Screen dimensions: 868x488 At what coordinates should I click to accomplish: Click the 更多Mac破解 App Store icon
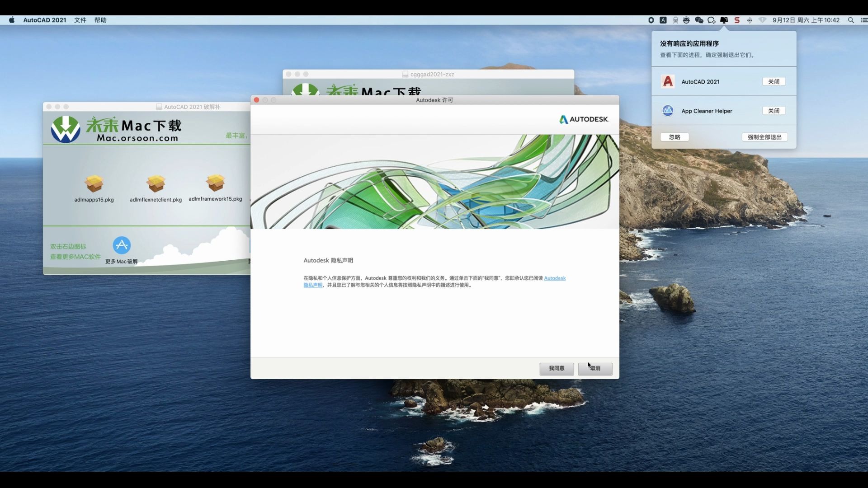122,245
